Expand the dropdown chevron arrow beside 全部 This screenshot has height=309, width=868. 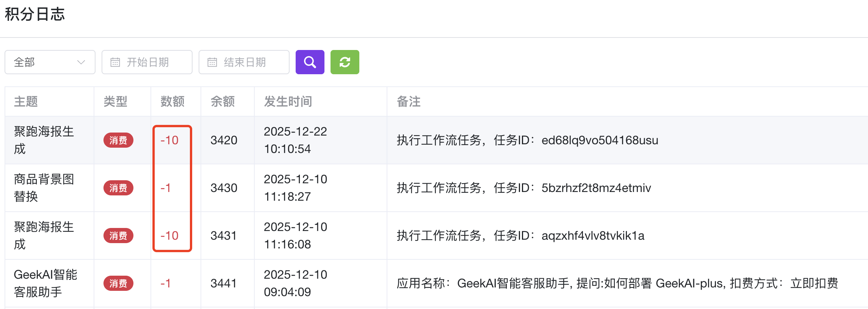coord(81,62)
